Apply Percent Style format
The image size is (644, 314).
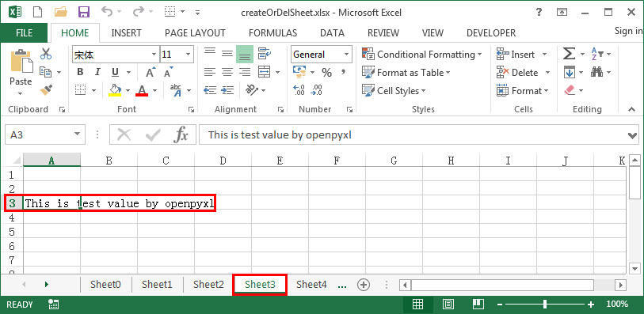[326, 73]
